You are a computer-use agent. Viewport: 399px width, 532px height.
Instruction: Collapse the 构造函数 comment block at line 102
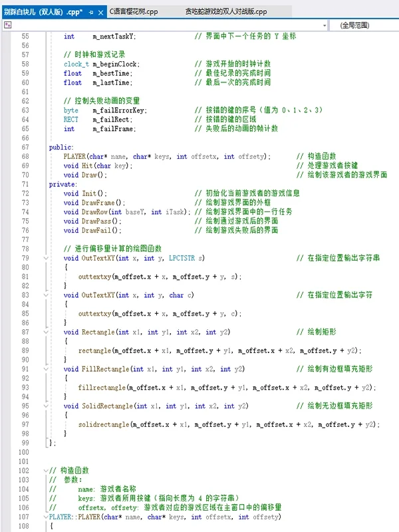(x=46, y=471)
